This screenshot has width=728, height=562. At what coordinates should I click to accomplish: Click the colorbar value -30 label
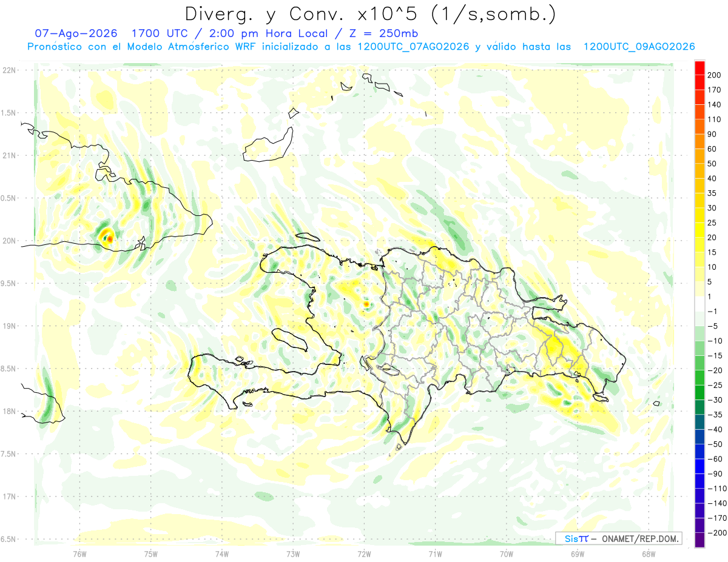[x=715, y=400]
